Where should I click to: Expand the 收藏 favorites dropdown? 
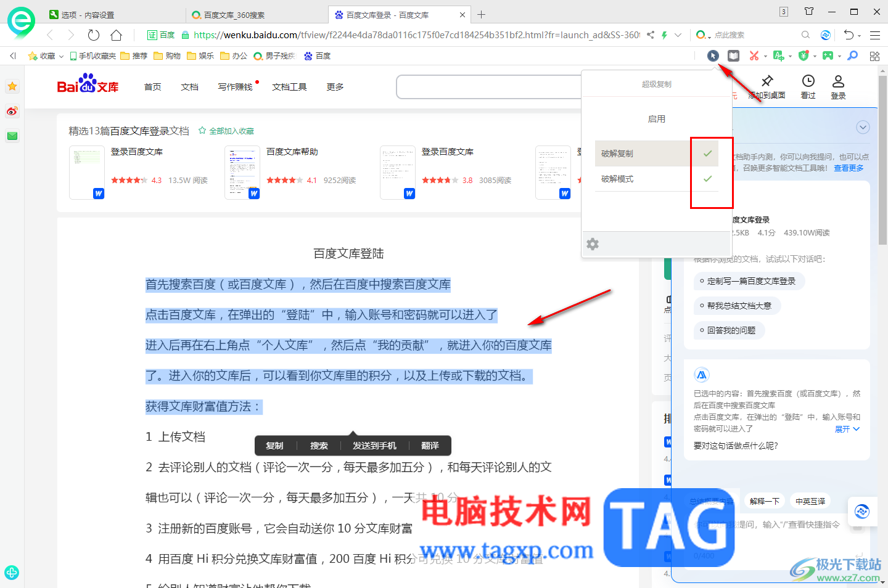coord(61,56)
